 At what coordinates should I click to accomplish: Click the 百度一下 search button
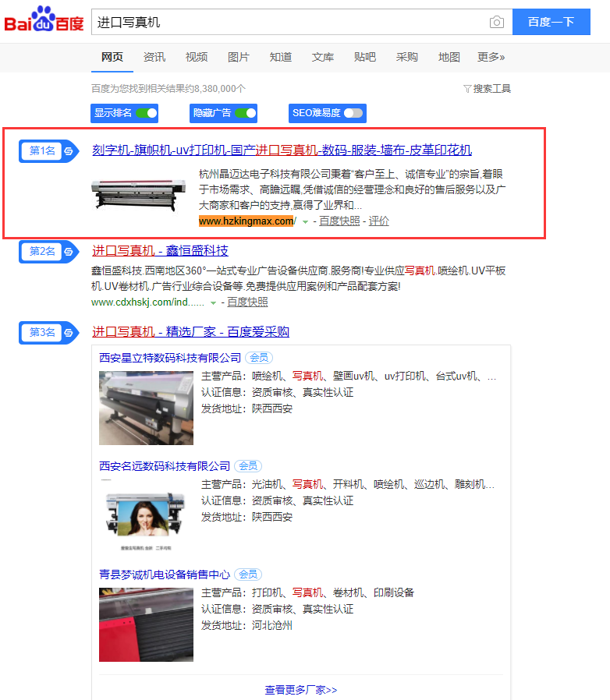pos(551,22)
